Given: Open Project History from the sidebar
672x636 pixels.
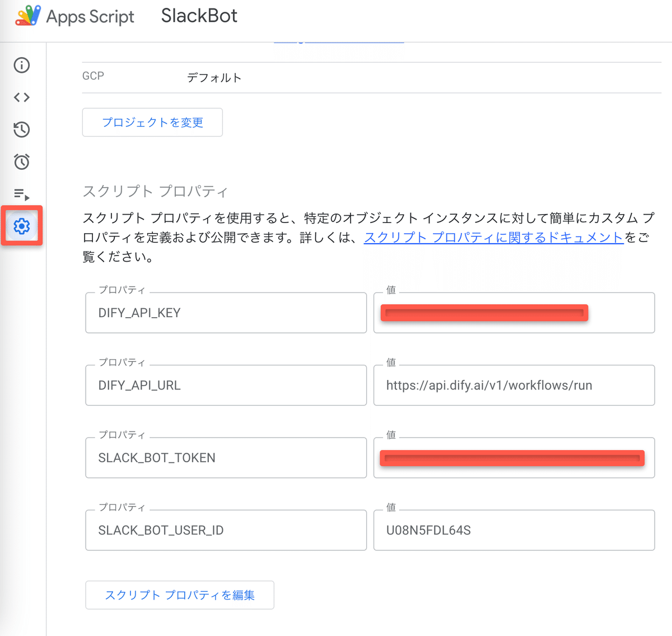Looking at the screenshot, I should [x=21, y=129].
